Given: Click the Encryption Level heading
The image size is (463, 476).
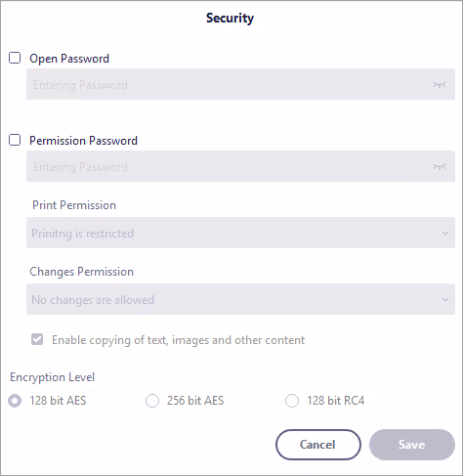Looking at the screenshot, I should (x=53, y=377).
